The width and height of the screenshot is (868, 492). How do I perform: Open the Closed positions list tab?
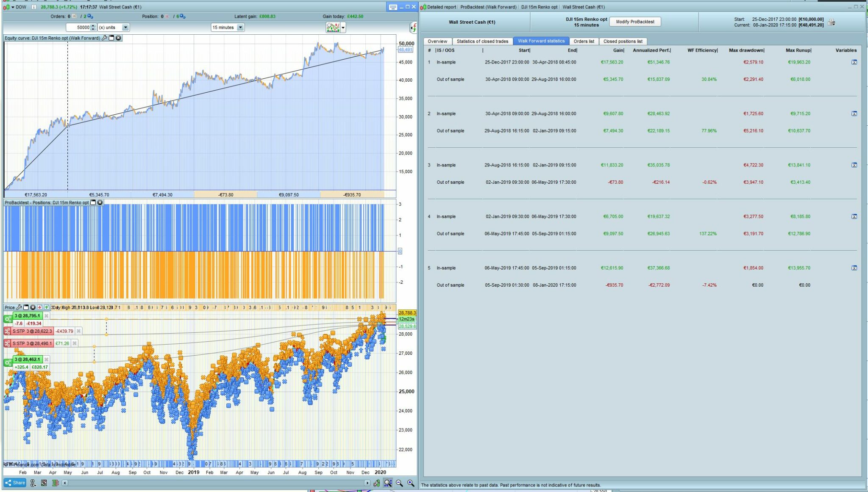pos(623,41)
